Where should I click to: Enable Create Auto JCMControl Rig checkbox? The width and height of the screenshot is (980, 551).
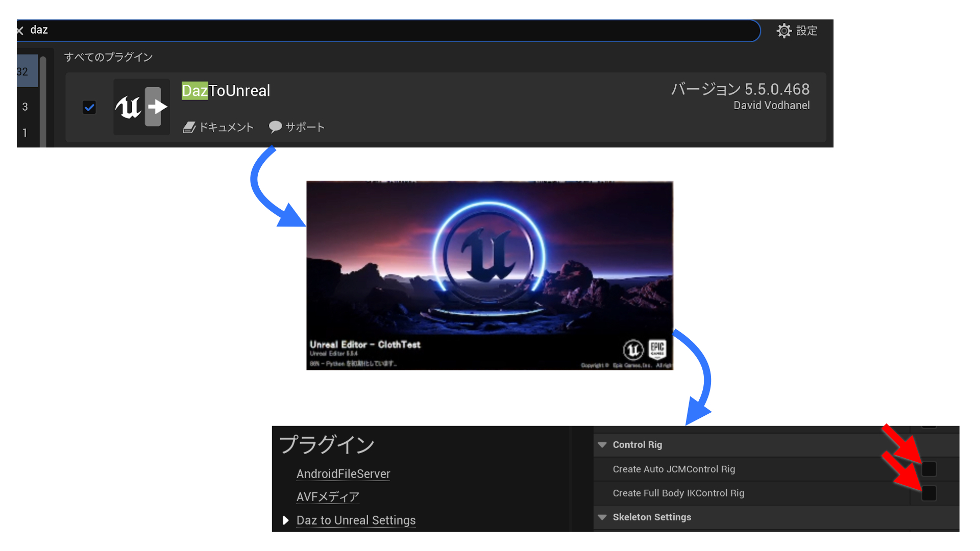[929, 469]
